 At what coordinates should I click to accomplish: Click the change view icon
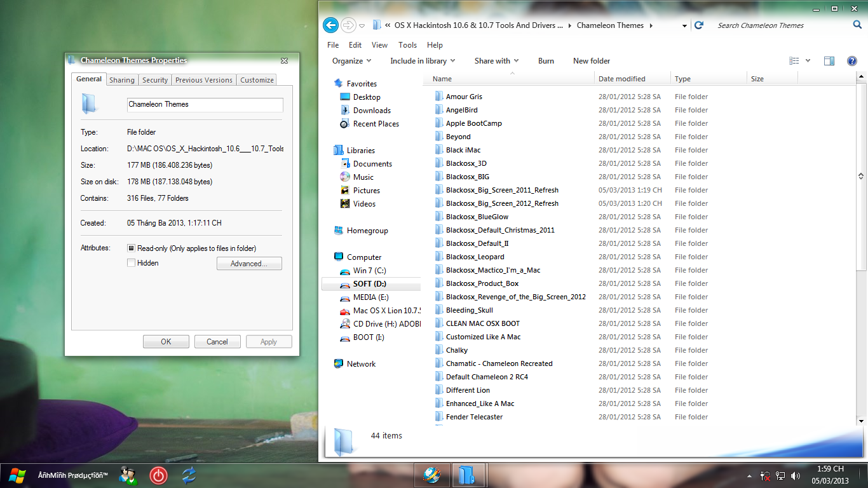(794, 61)
